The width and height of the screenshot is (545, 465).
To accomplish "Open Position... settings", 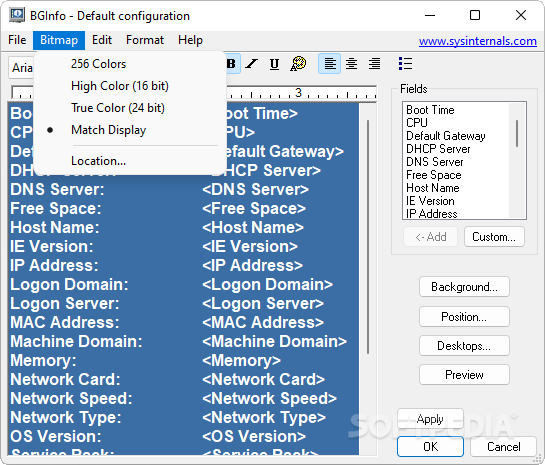I will [464, 317].
